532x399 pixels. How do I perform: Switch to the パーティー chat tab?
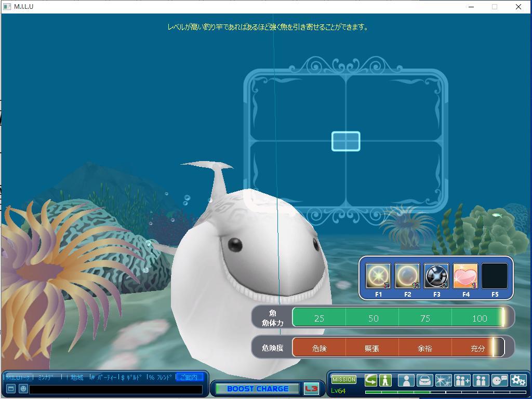(x=104, y=377)
